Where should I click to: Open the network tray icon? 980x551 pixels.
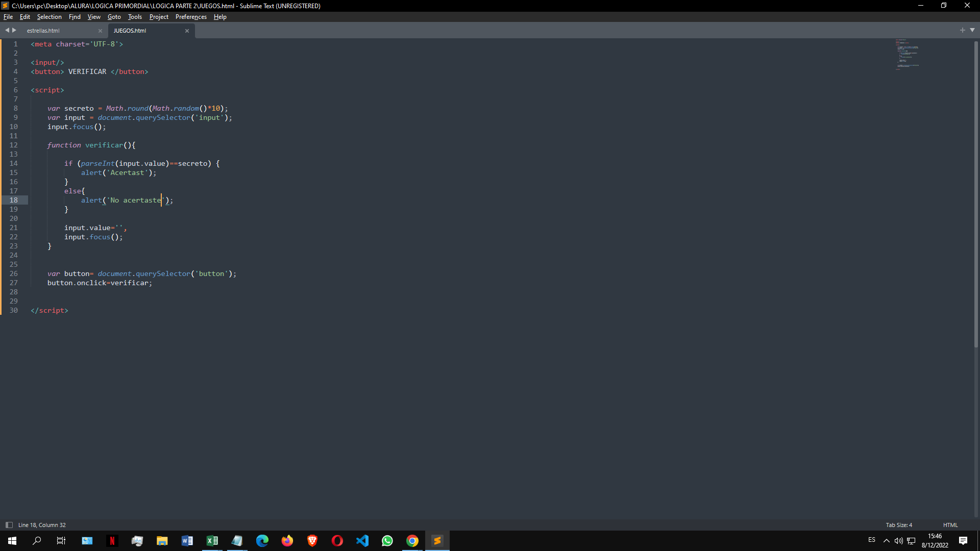(x=911, y=541)
